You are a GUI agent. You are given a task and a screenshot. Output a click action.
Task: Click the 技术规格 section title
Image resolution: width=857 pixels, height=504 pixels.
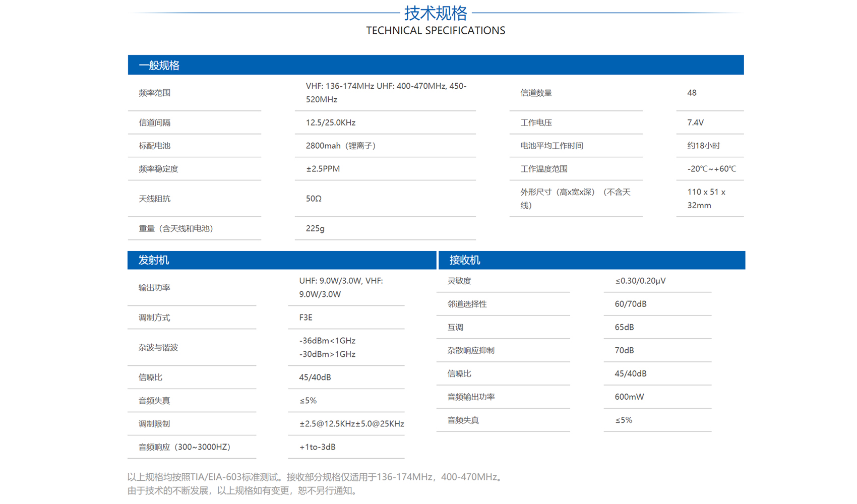tap(436, 13)
